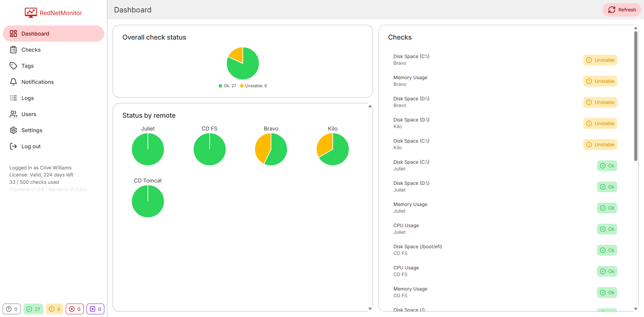The image size is (644, 317).
Task: Open Settings from sidebar
Action: pos(53,130)
